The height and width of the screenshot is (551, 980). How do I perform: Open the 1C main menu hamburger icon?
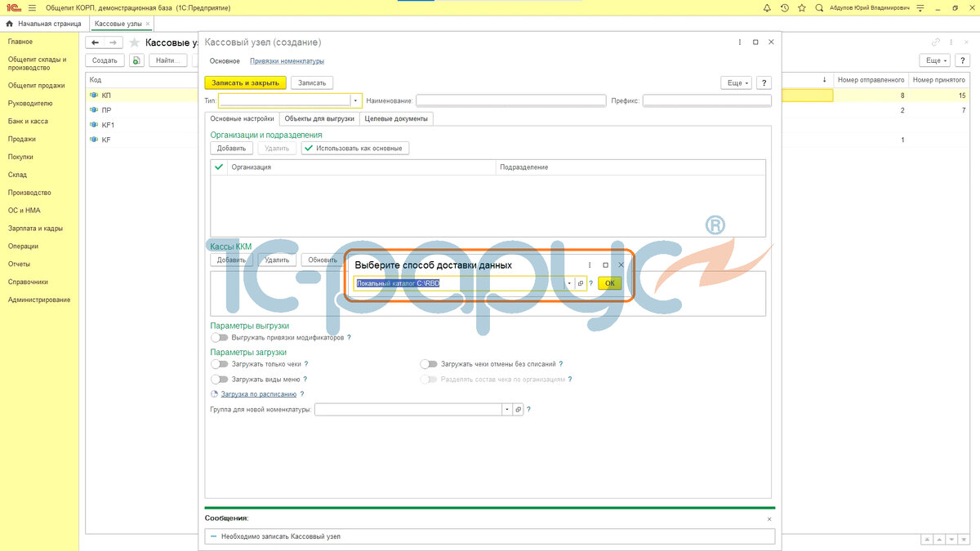coord(32,7)
